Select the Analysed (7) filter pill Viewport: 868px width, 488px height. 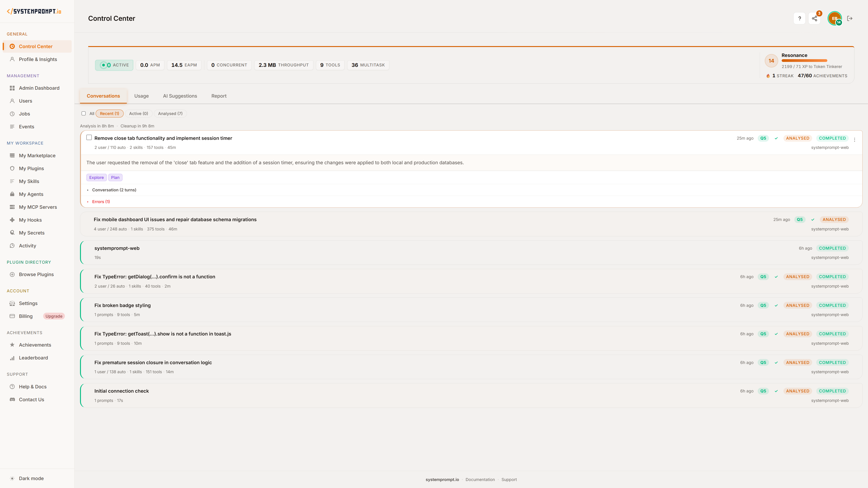[170, 113]
